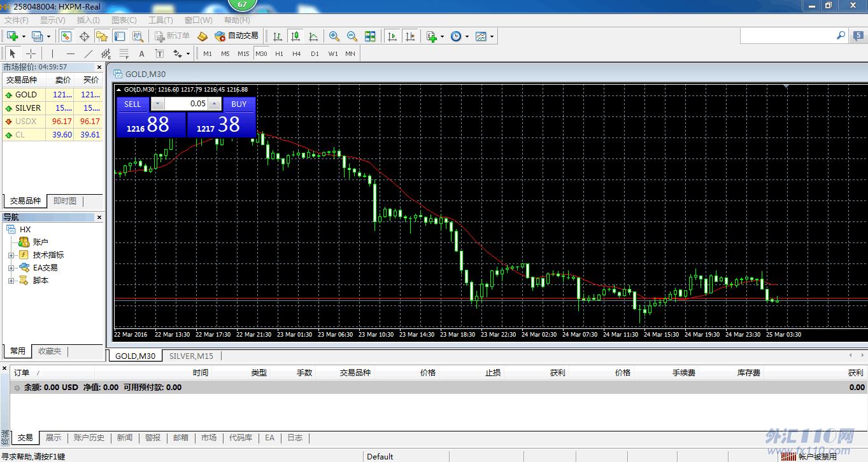Click the blue SELL button

132,104
